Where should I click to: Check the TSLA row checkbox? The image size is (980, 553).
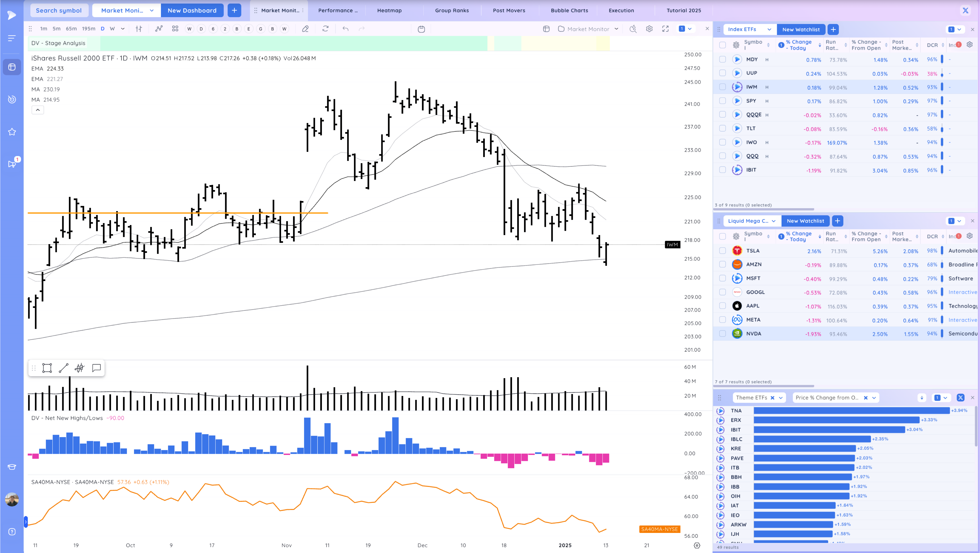click(723, 251)
